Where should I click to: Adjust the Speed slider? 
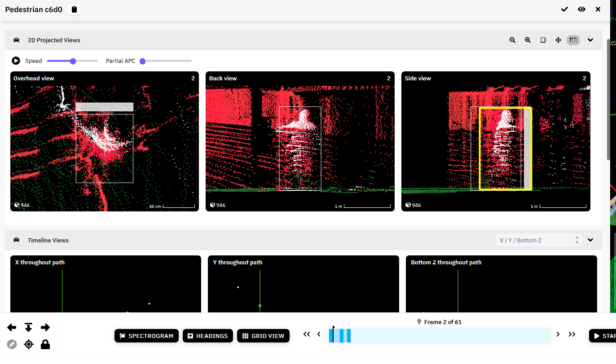click(72, 61)
